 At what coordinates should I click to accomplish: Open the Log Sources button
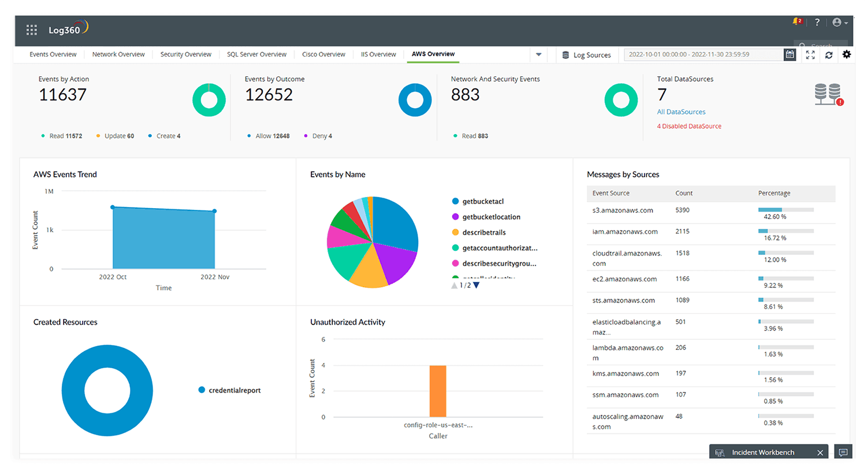(586, 55)
